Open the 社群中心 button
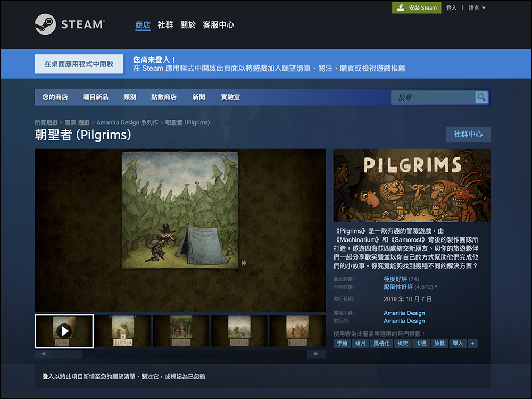Image resolution: width=532 pixels, height=399 pixels. [x=468, y=135]
